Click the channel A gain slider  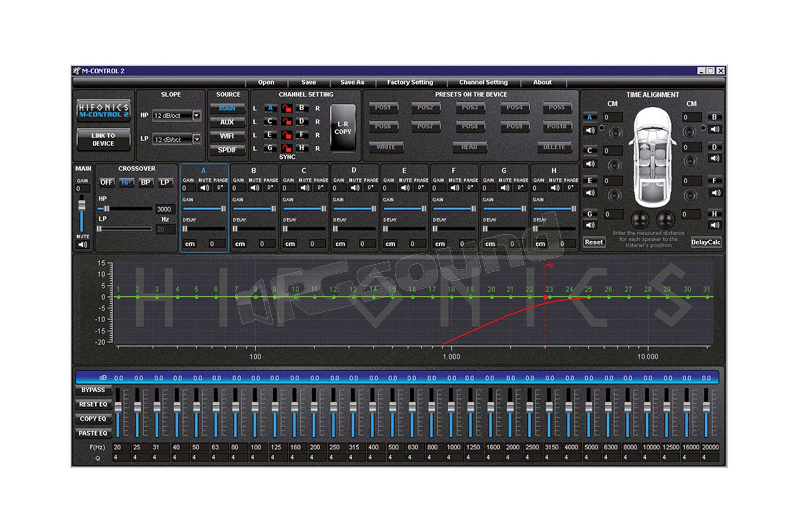click(204, 209)
